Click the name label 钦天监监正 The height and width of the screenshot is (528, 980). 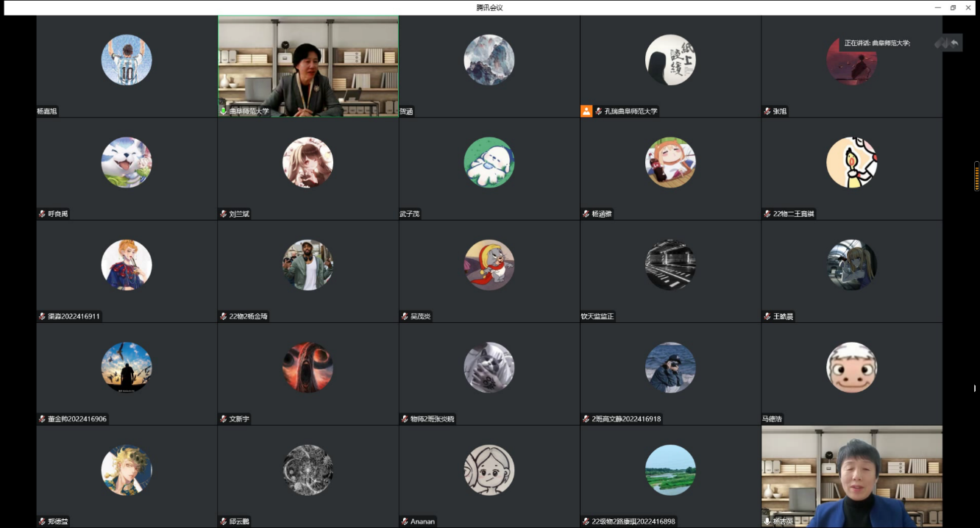(597, 316)
